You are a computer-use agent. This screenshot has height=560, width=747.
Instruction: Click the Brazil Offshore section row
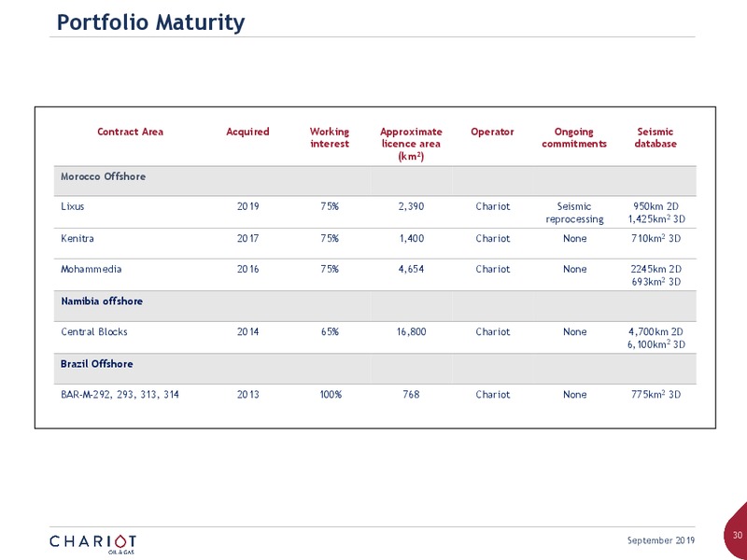[x=375, y=369]
